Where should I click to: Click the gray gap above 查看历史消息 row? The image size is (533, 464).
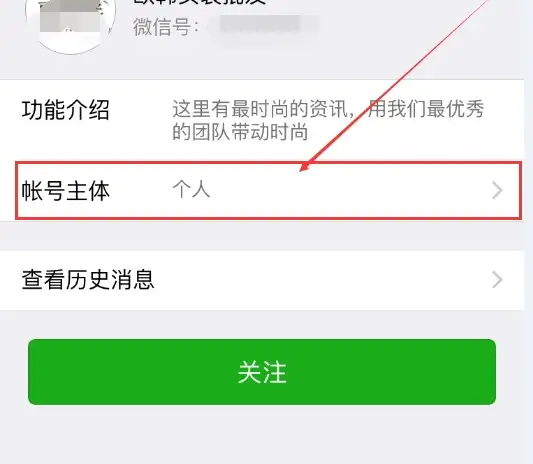click(262, 236)
